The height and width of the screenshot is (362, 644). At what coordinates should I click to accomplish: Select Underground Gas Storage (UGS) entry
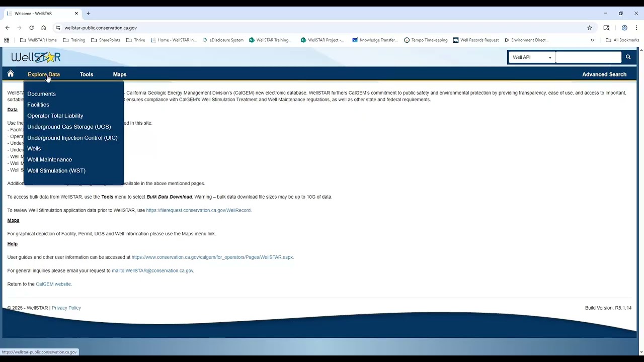tap(69, 127)
